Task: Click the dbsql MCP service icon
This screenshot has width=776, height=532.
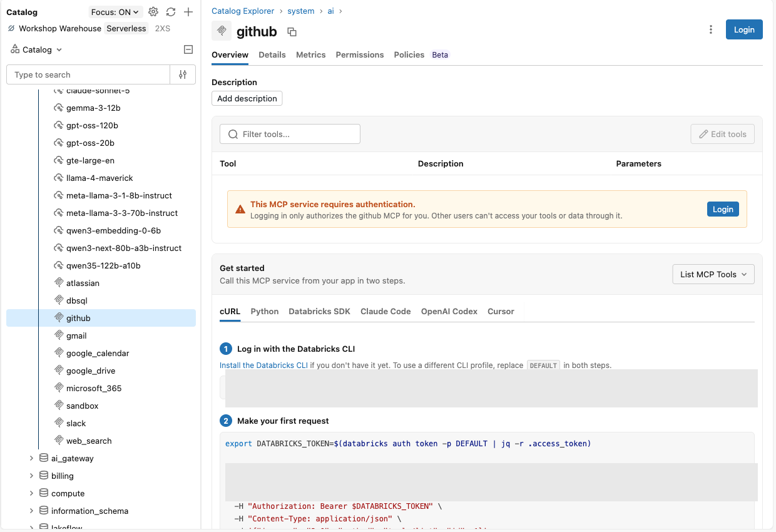Action: (59, 300)
